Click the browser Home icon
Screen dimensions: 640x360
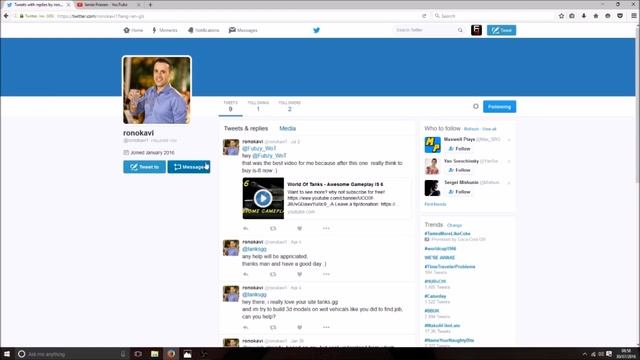tap(596, 16)
